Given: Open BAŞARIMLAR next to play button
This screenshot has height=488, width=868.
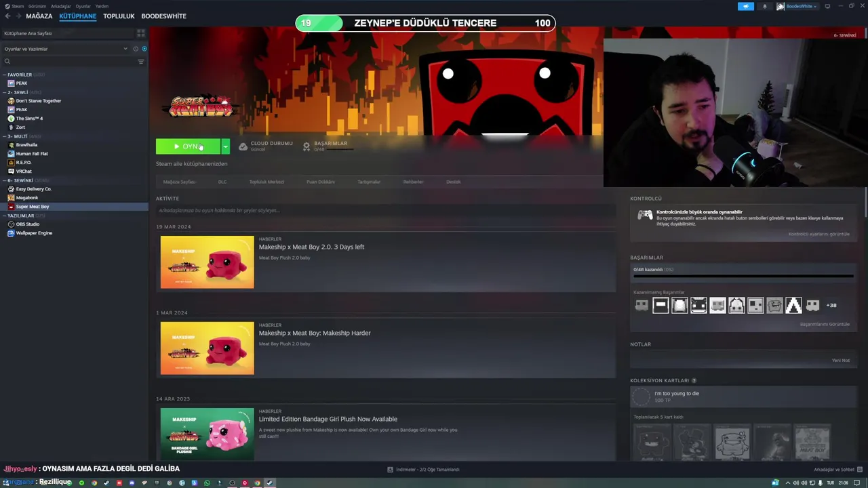Looking at the screenshot, I should [x=327, y=146].
